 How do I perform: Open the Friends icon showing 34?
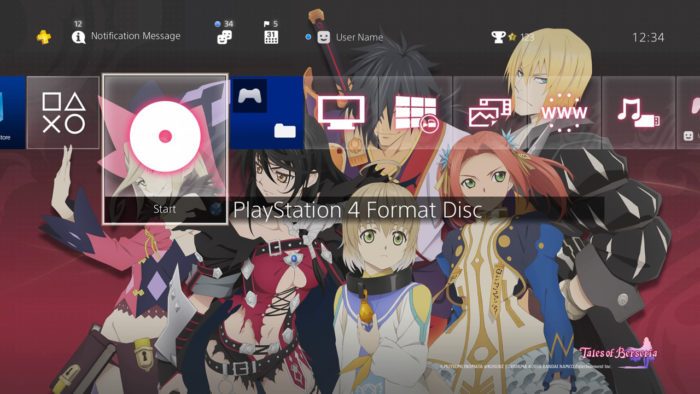(224, 37)
